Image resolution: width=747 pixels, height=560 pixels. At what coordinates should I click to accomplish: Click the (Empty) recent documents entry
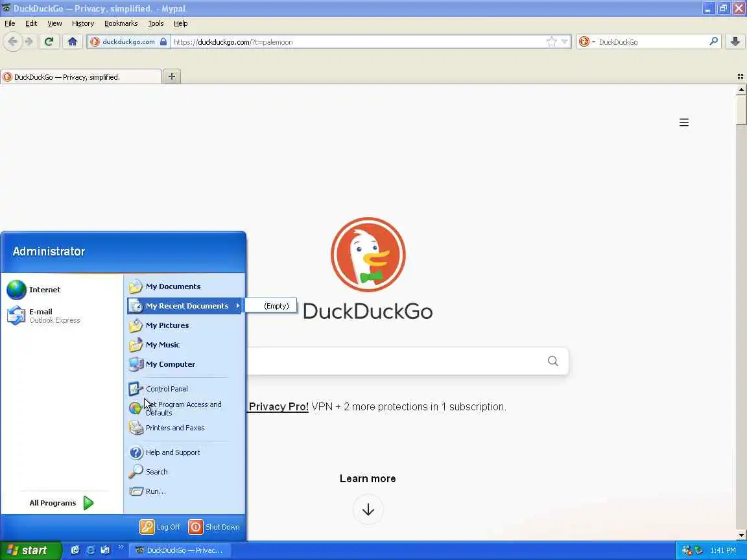(272, 306)
